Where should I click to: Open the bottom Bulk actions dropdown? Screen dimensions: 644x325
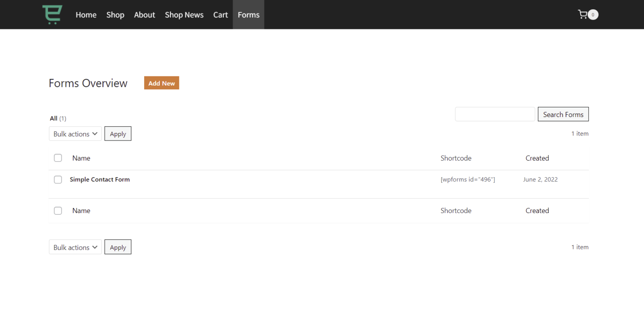(x=75, y=247)
